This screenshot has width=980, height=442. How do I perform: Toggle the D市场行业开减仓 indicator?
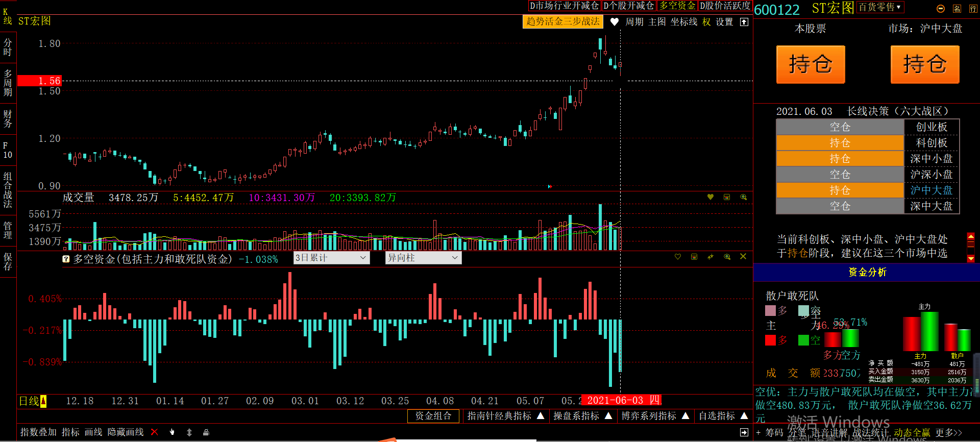pyautogui.click(x=564, y=6)
